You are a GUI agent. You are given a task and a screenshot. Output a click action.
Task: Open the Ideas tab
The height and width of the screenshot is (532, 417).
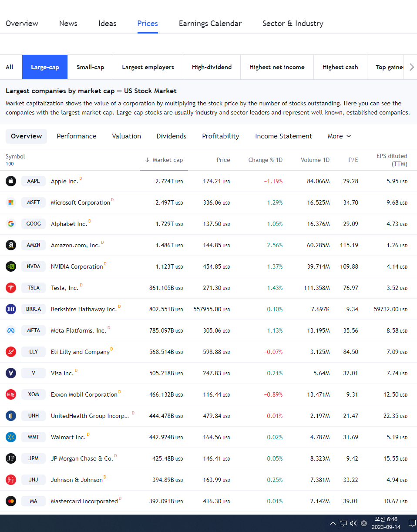coord(108,24)
